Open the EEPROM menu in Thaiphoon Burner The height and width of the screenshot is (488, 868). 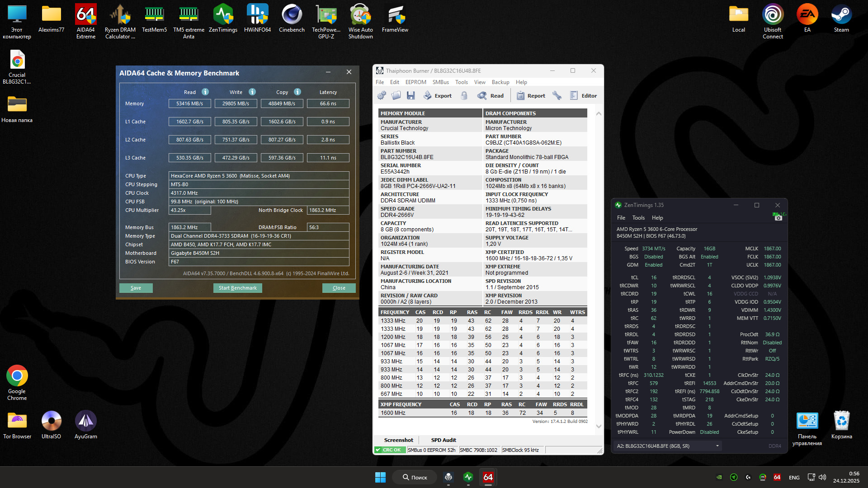click(415, 82)
